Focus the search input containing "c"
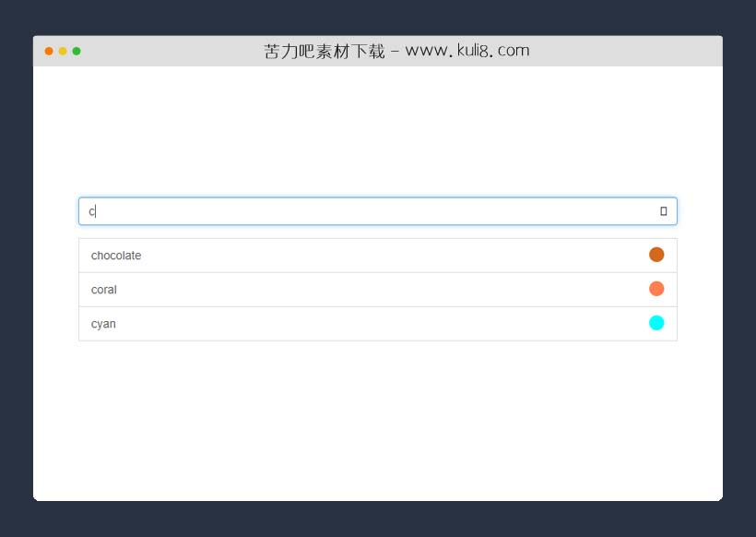This screenshot has height=537, width=756. point(369,211)
